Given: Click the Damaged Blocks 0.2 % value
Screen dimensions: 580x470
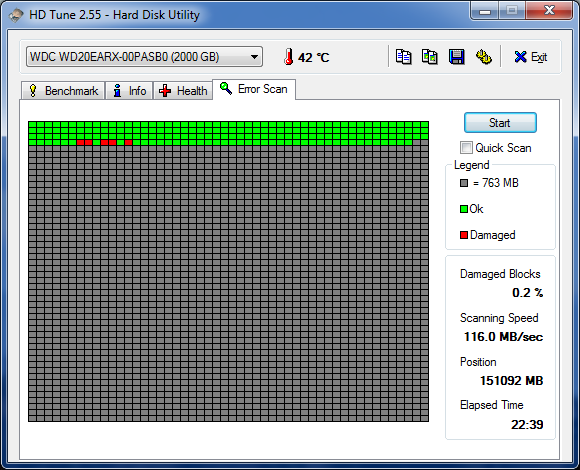Looking at the screenshot, I should coord(527,293).
